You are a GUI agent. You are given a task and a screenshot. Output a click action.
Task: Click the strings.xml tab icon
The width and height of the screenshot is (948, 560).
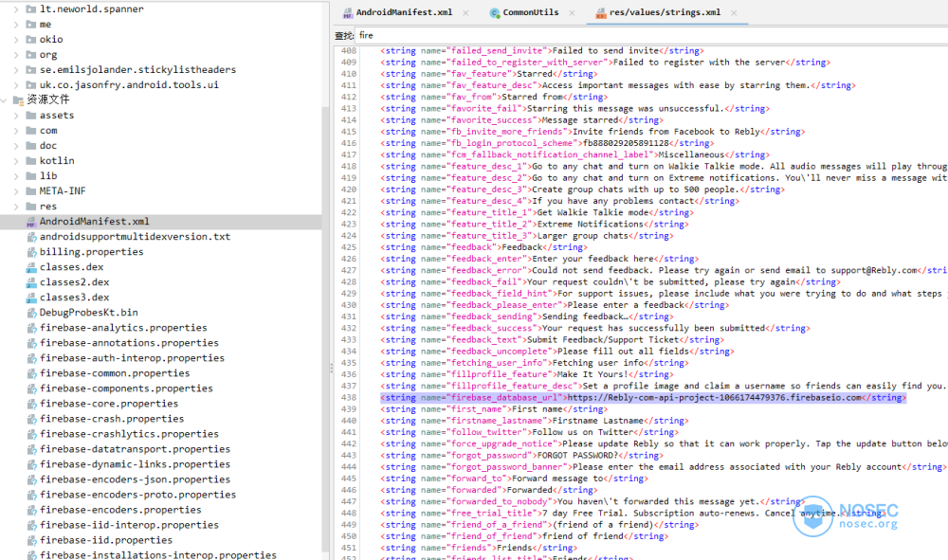pyautogui.click(x=601, y=12)
